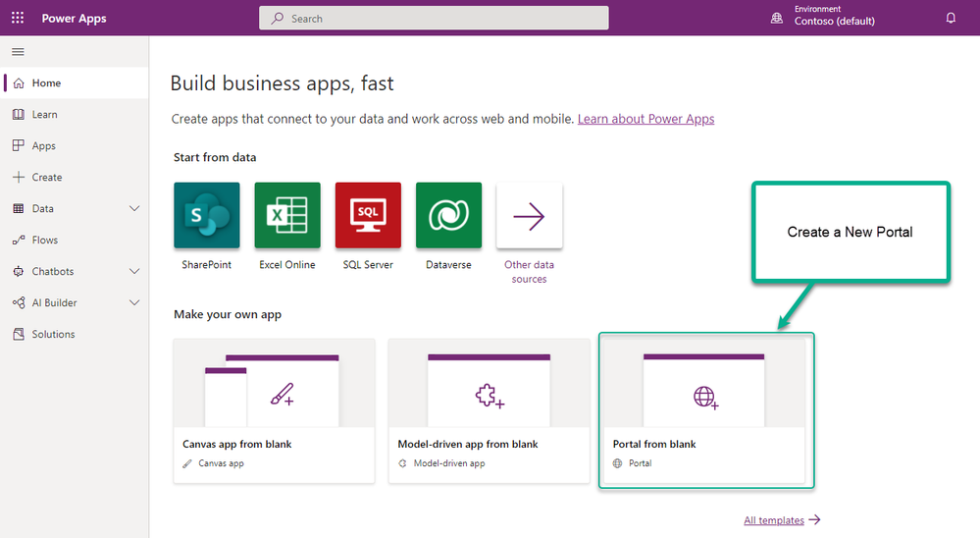Select the SQL Server data source tile
This screenshot has width=980, height=538.
(x=368, y=215)
